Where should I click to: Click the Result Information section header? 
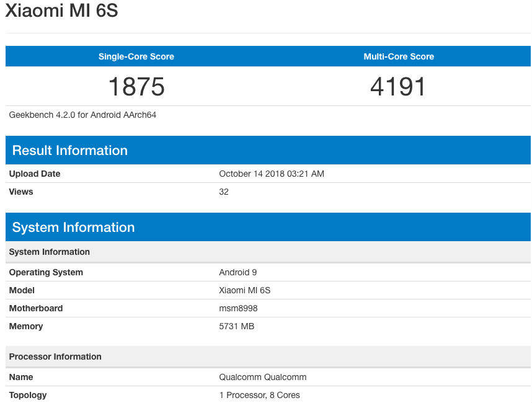point(70,151)
